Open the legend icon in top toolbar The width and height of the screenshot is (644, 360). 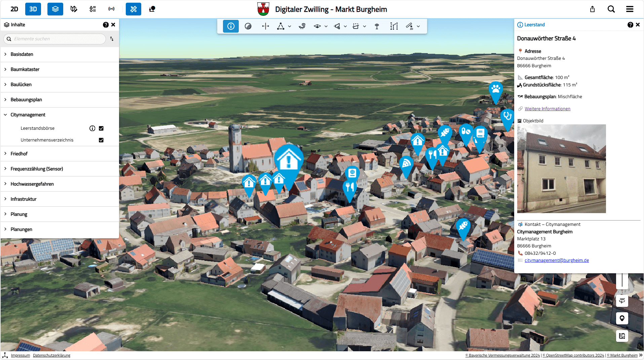tap(92, 9)
